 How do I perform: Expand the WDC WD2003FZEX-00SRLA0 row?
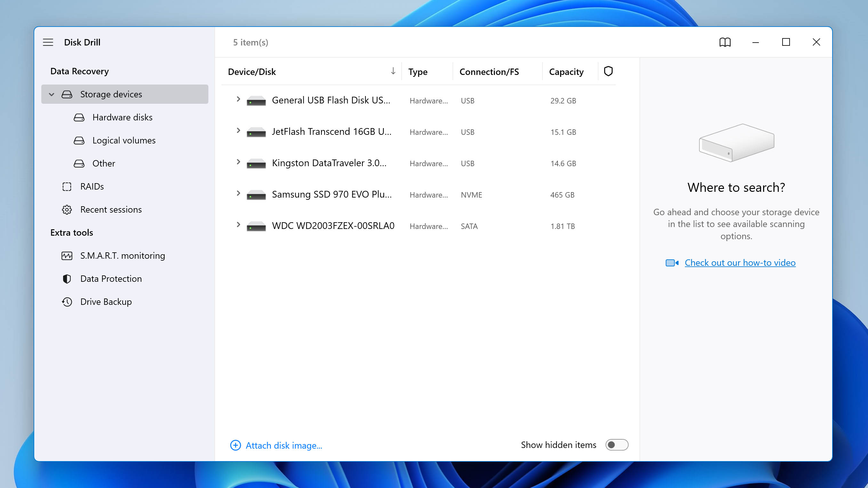point(238,224)
